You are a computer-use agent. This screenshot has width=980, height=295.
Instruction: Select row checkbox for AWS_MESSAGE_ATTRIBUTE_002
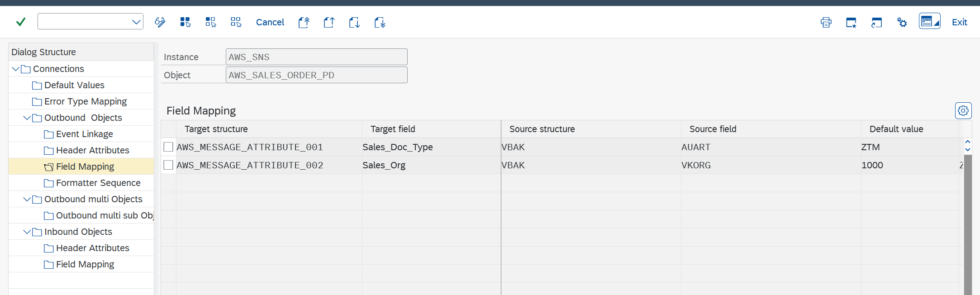point(168,165)
